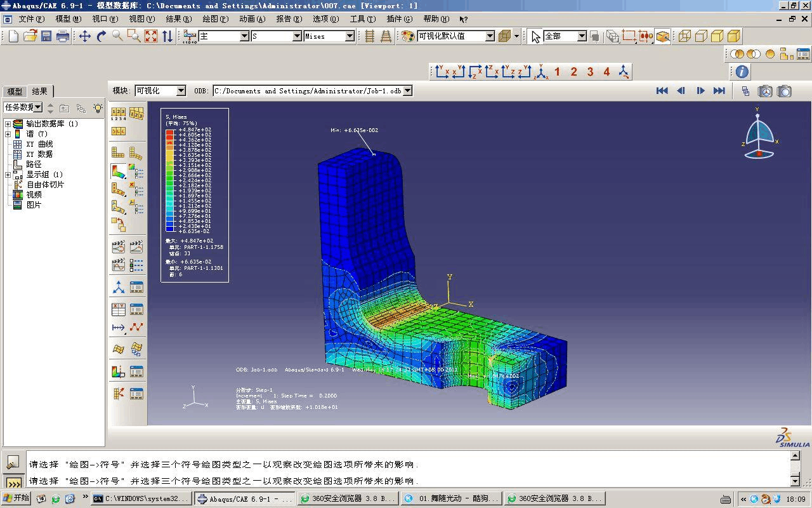Enable shaded render style
812x508 pixels.
(x=733, y=36)
